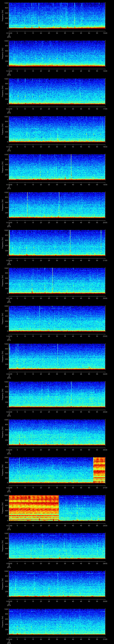Click the 6:20:00 start time label

[9, 260]
